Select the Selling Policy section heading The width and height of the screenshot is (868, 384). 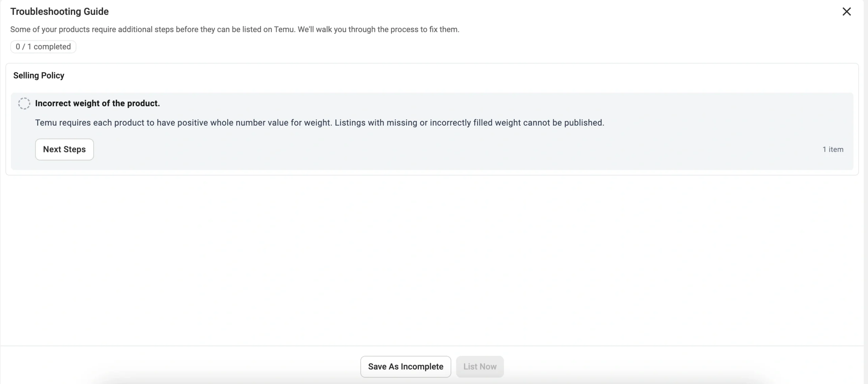39,76
